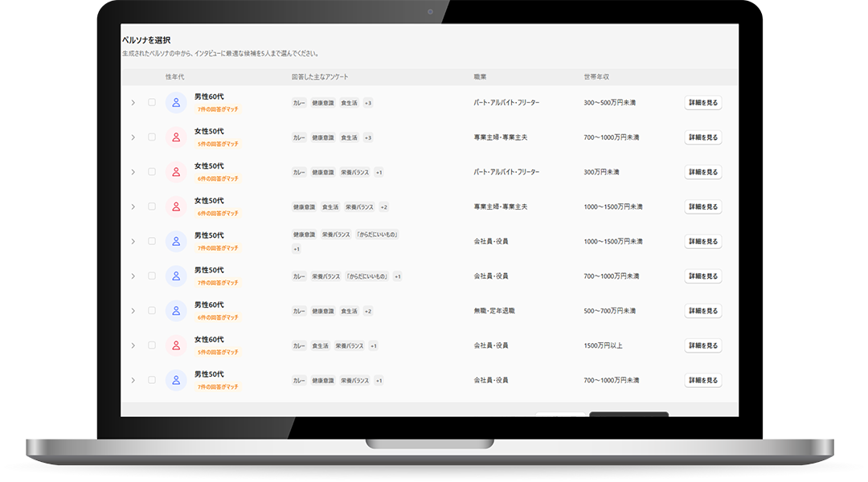Click the +3 tag in the first row

[367, 103]
